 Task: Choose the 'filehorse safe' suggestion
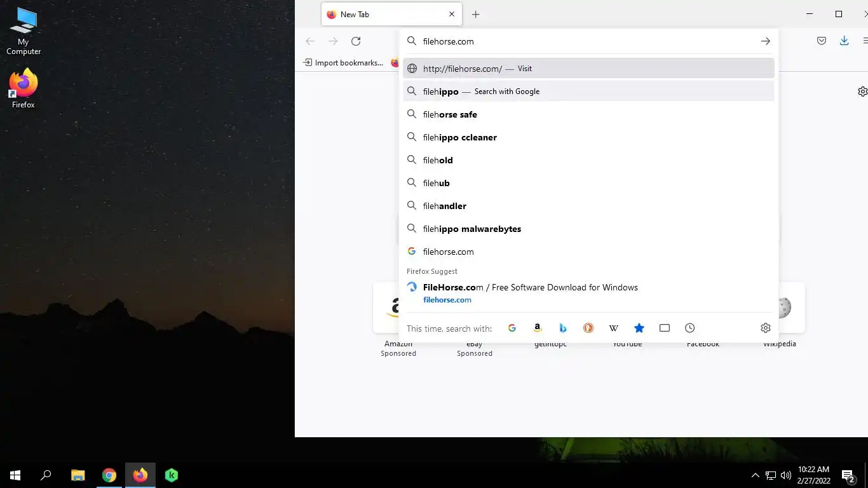(x=588, y=114)
